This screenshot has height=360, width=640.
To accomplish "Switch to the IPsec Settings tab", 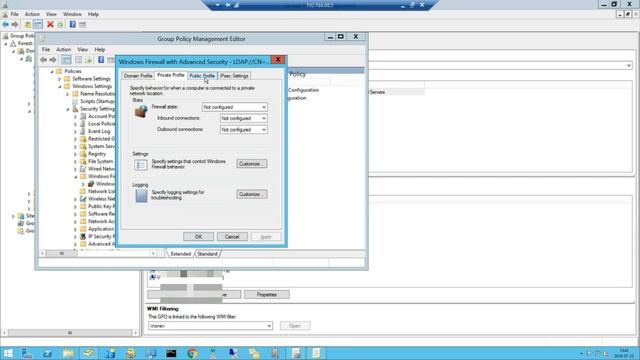I will pyautogui.click(x=234, y=76).
